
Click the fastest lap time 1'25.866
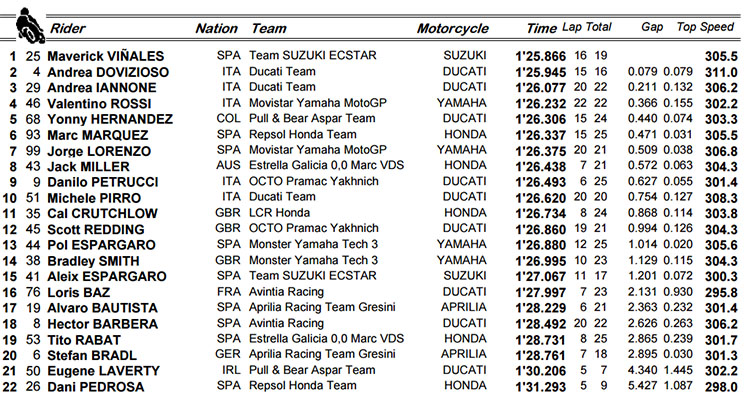[x=541, y=57]
